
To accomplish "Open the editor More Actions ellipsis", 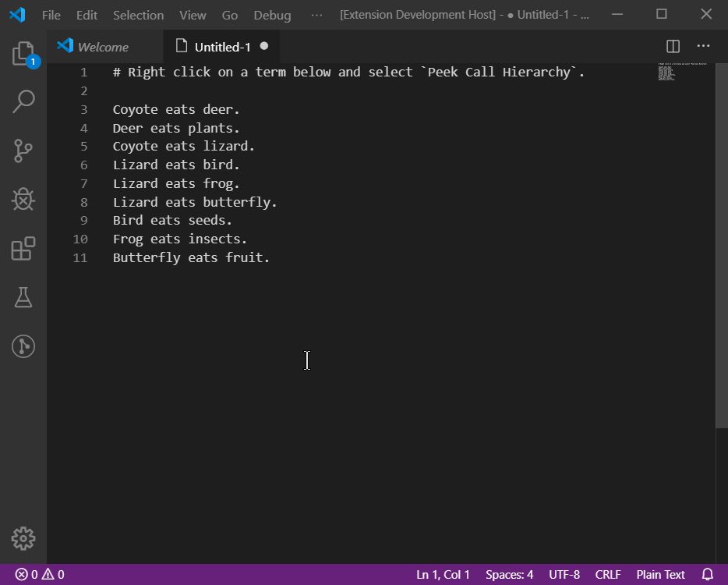I will coord(703,46).
